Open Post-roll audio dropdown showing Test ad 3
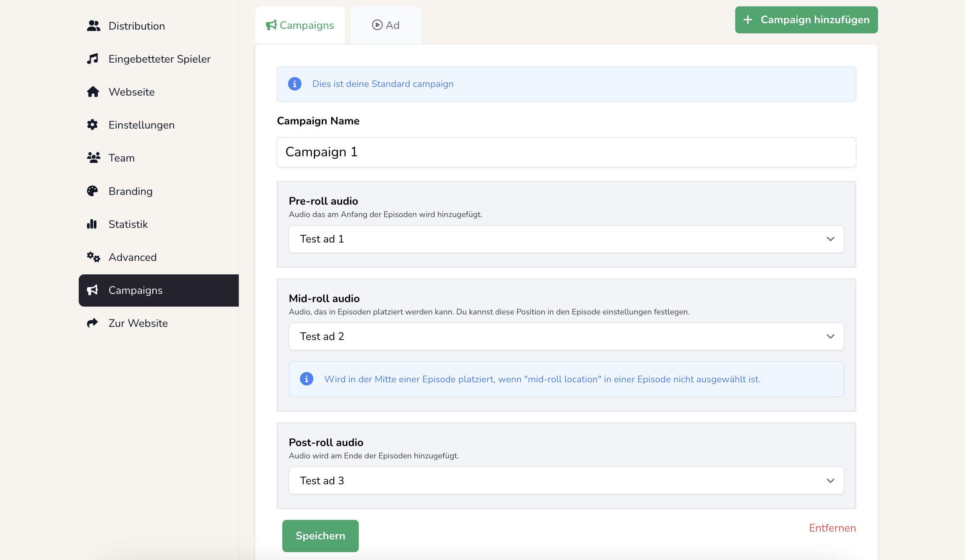This screenshot has height=560, width=965. click(566, 481)
